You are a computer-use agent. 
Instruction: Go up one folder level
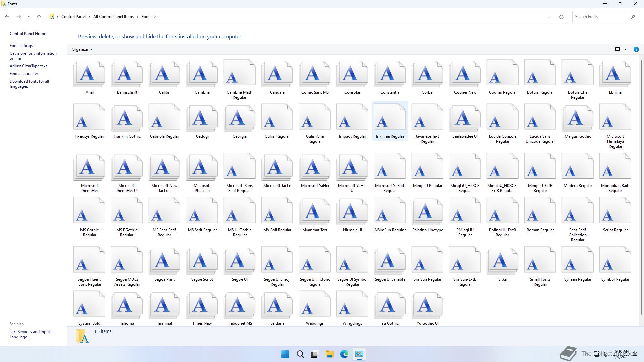tap(39, 17)
